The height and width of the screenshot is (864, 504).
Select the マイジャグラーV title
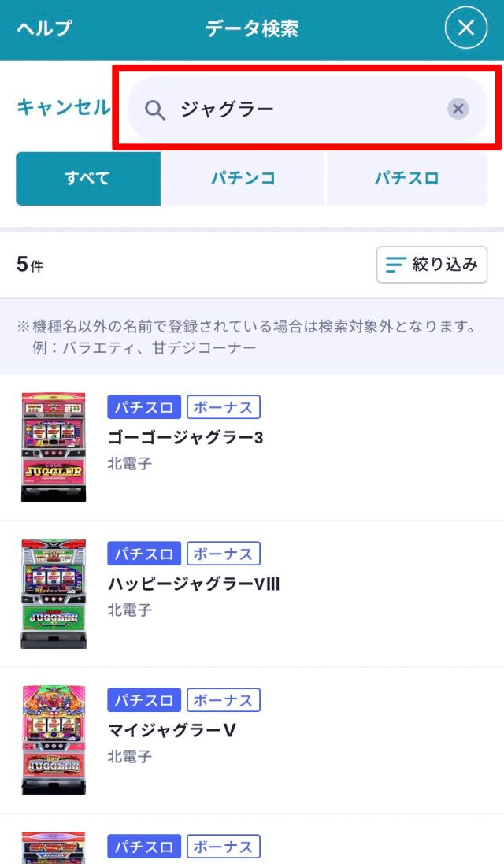pyautogui.click(x=172, y=730)
